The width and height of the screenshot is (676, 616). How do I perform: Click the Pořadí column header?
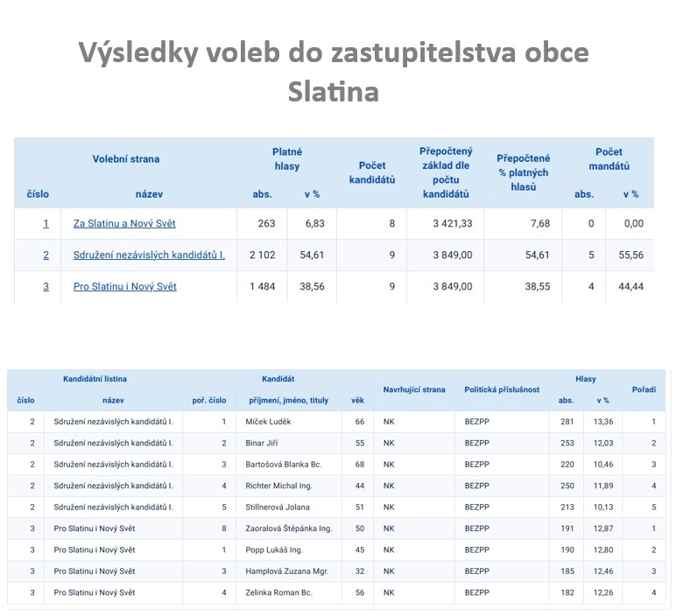coord(644,390)
